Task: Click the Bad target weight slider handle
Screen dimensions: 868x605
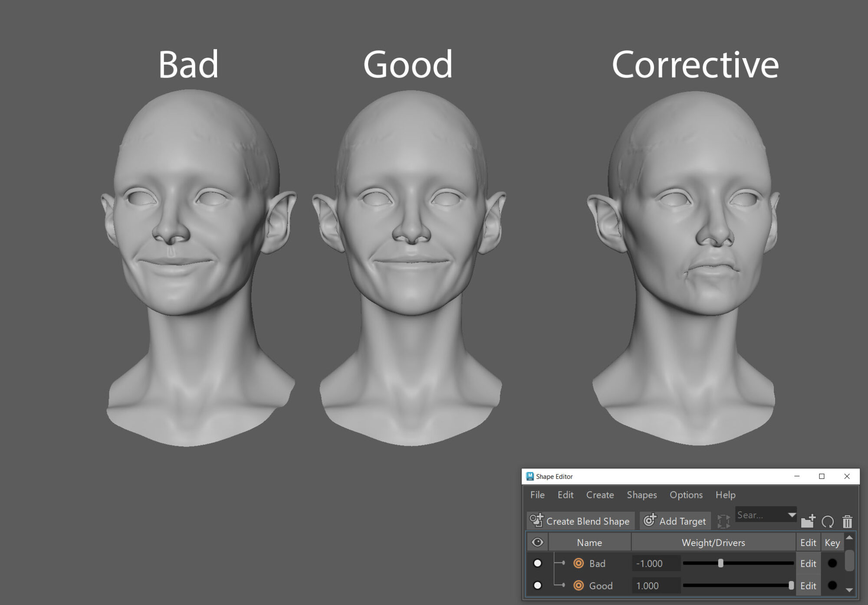Action: pos(720,563)
